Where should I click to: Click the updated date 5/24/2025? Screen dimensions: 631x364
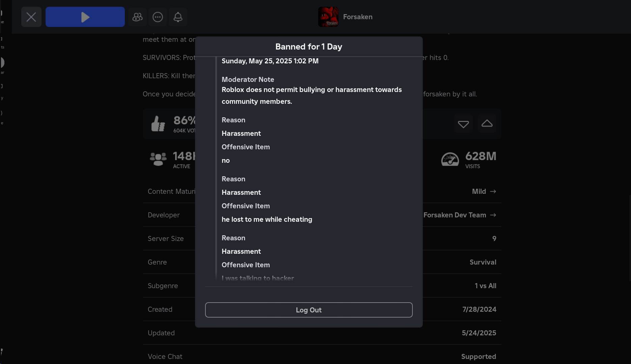click(479, 333)
